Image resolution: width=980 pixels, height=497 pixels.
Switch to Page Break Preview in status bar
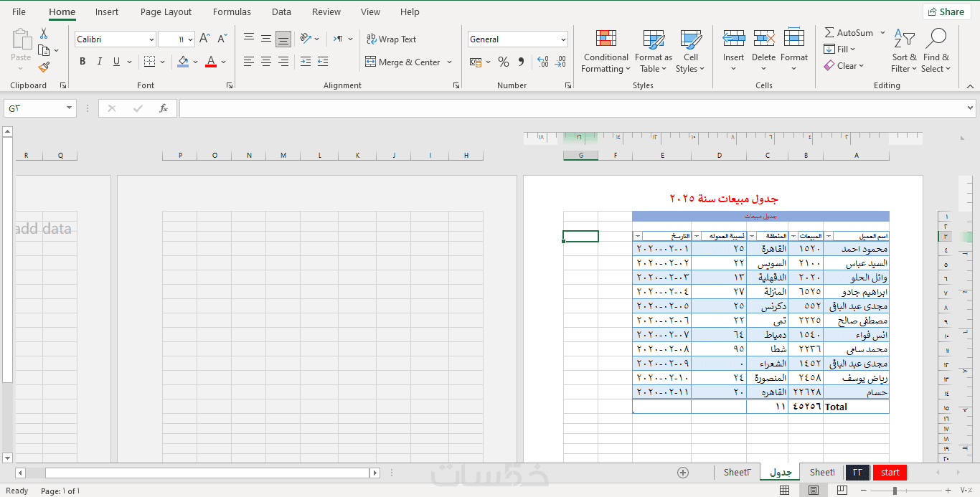point(841,491)
